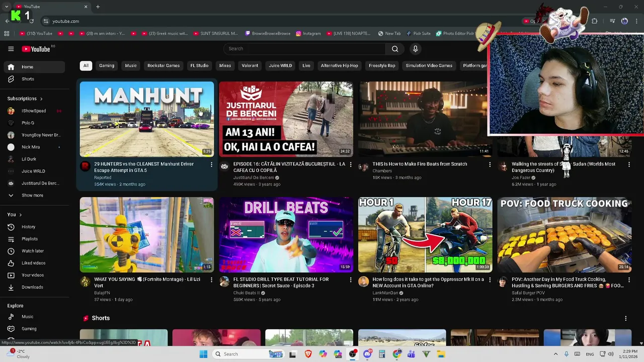Open more options for FL Studio Drill tutorial
Viewport: 644px width, 362px height.
(x=351, y=280)
